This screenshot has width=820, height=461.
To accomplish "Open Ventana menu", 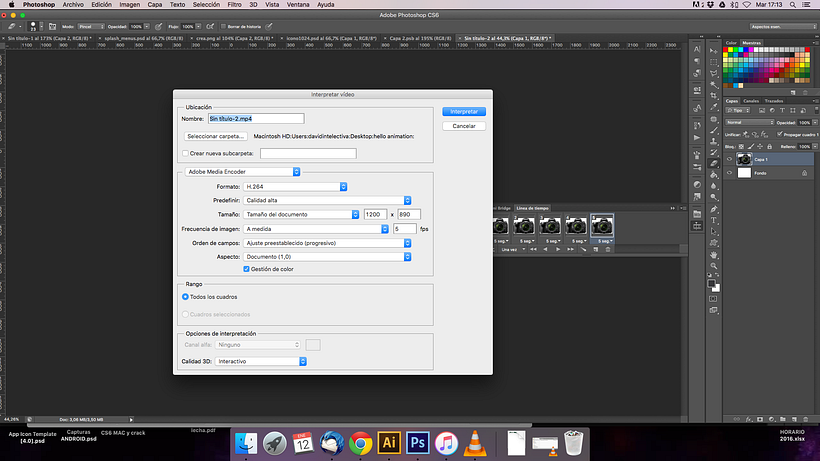I will click(298, 4).
